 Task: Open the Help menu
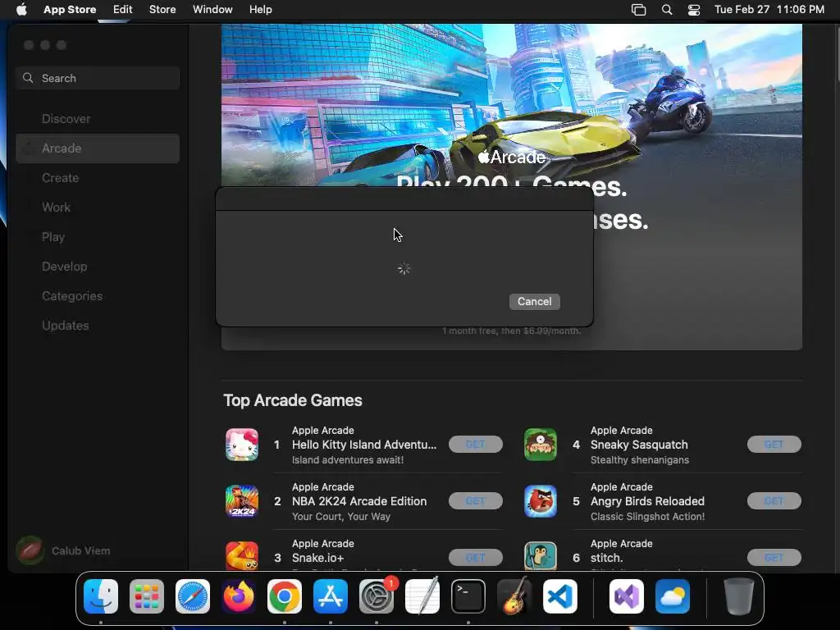260,10
